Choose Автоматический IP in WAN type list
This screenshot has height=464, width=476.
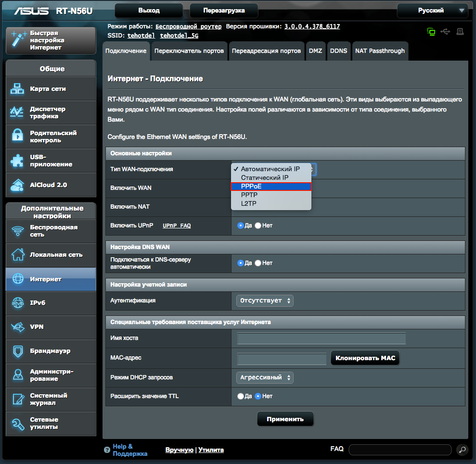coord(271,169)
